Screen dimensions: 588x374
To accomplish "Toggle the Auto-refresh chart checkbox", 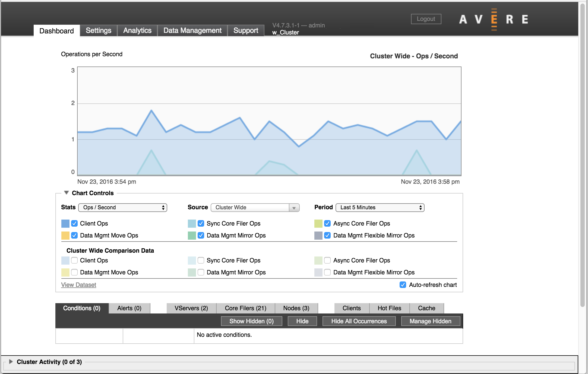I will (403, 285).
